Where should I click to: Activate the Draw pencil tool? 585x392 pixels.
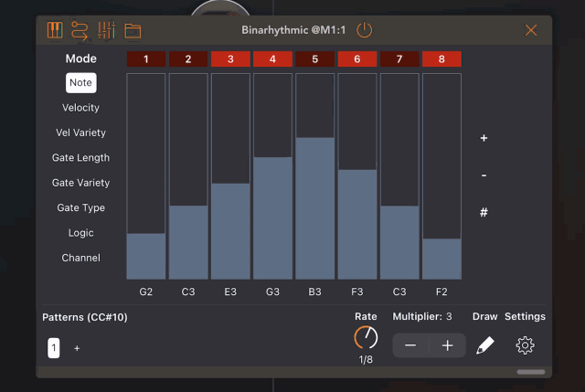(x=485, y=345)
